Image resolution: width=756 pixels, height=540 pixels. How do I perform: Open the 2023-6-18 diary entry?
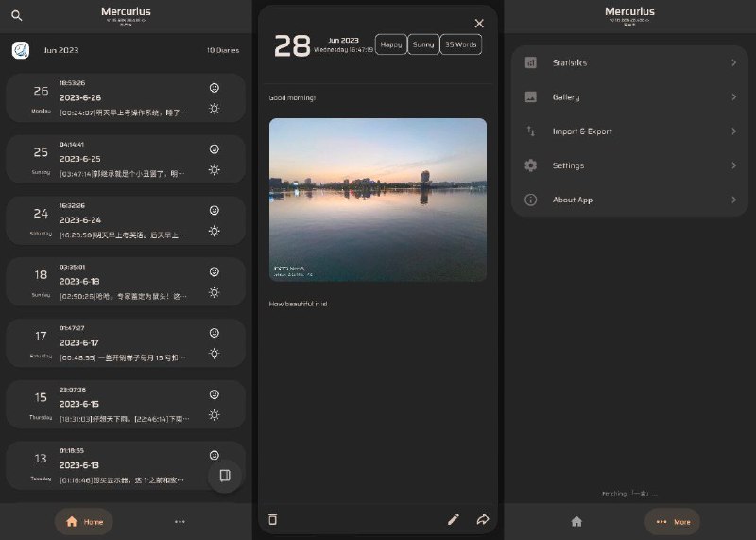(x=123, y=281)
